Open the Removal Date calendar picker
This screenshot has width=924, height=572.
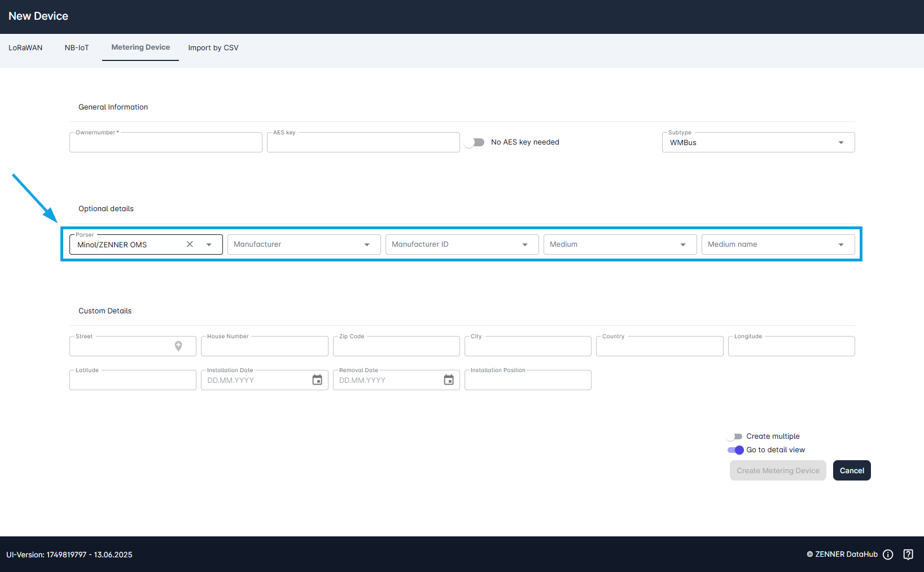tap(449, 380)
